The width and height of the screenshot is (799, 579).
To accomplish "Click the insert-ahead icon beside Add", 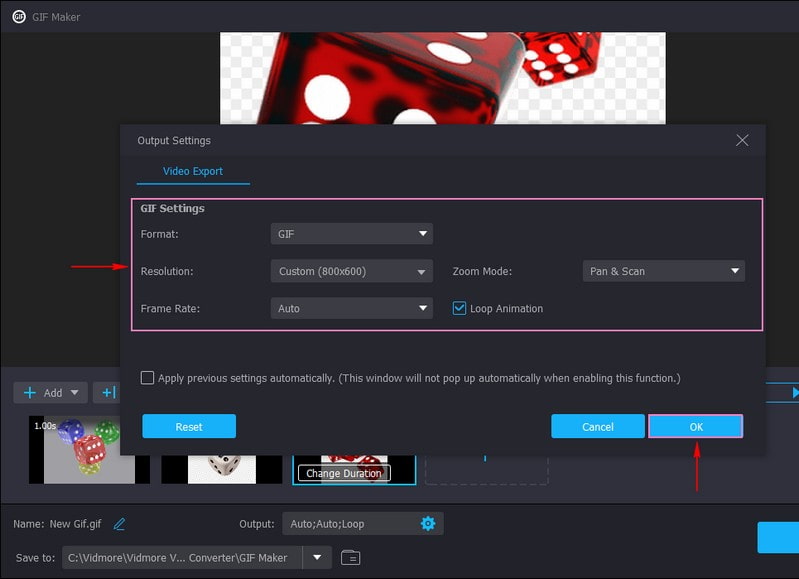I will coord(108,393).
